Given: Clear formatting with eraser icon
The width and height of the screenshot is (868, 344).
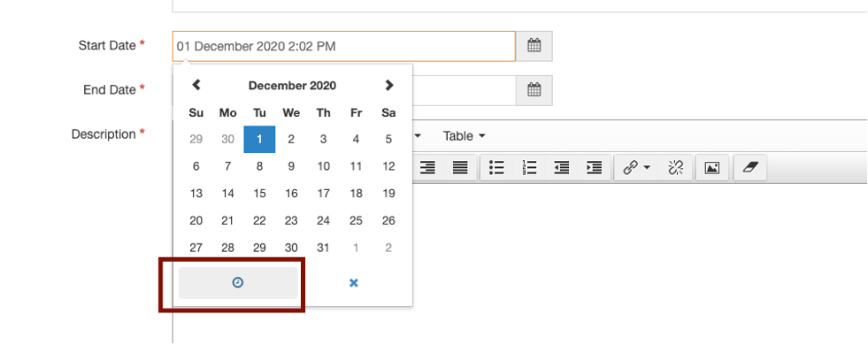Looking at the screenshot, I should point(750,167).
